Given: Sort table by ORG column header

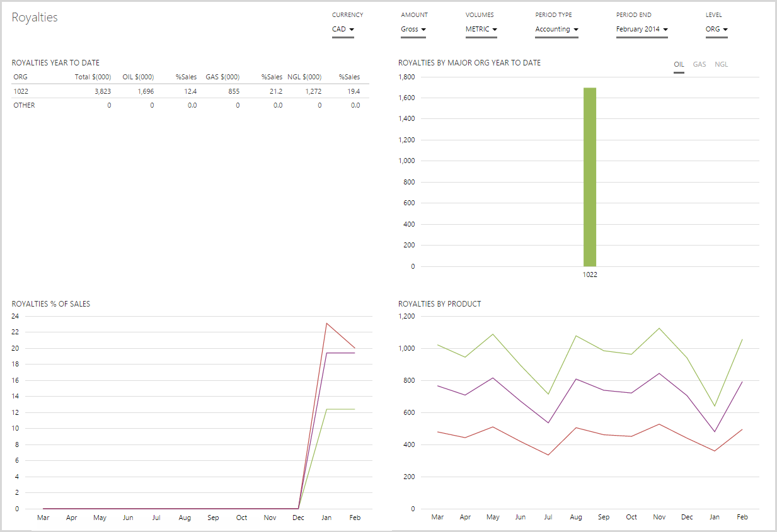Looking at the screenshot, I should tap(20, 77).
